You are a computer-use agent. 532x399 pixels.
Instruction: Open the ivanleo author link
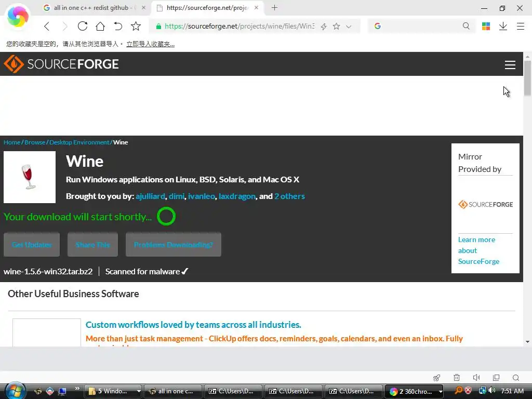click(x=202, y=196)
